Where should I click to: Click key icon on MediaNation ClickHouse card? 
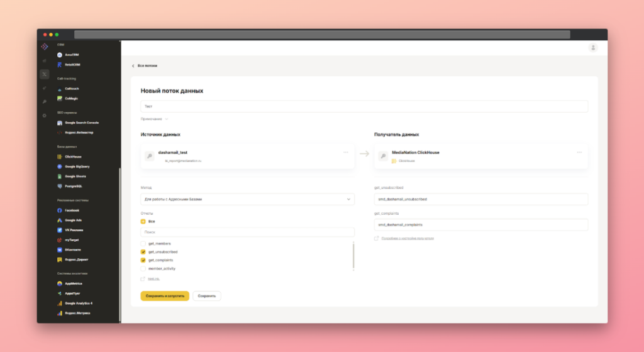383,156
